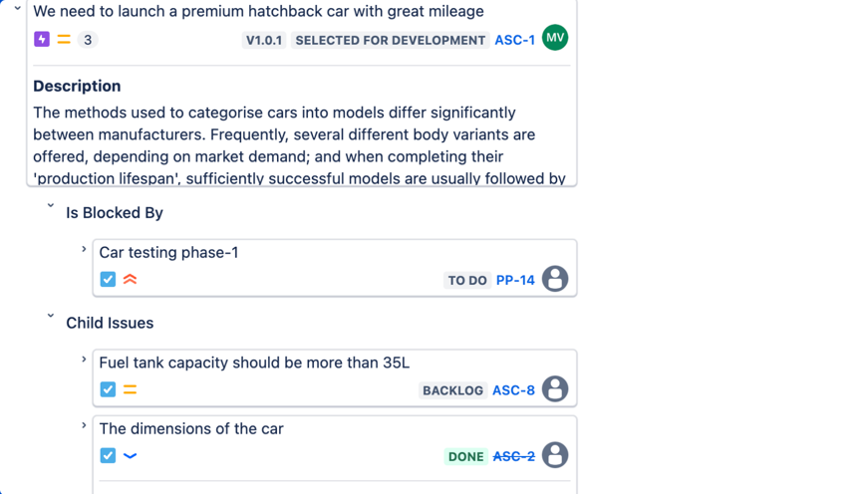This screenshot has height=494, width=868.
Task: Click the V1.0.1 version label
Action: [x=264, y=40]
